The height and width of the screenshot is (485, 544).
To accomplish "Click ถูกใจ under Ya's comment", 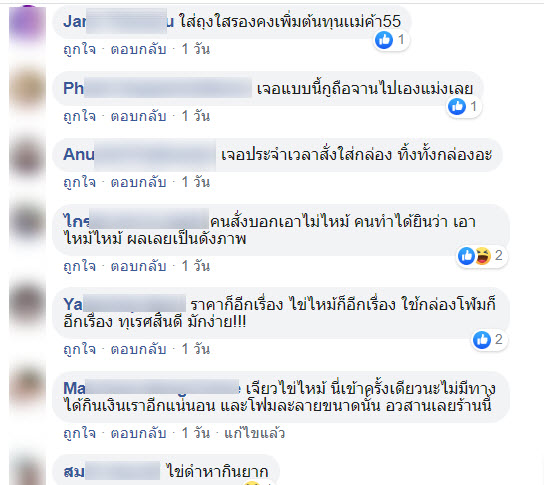I will point(79,349).
